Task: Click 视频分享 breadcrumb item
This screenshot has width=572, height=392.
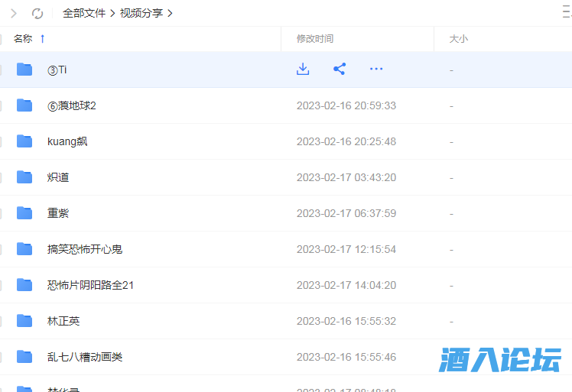Action: click(x=141, y=13)
